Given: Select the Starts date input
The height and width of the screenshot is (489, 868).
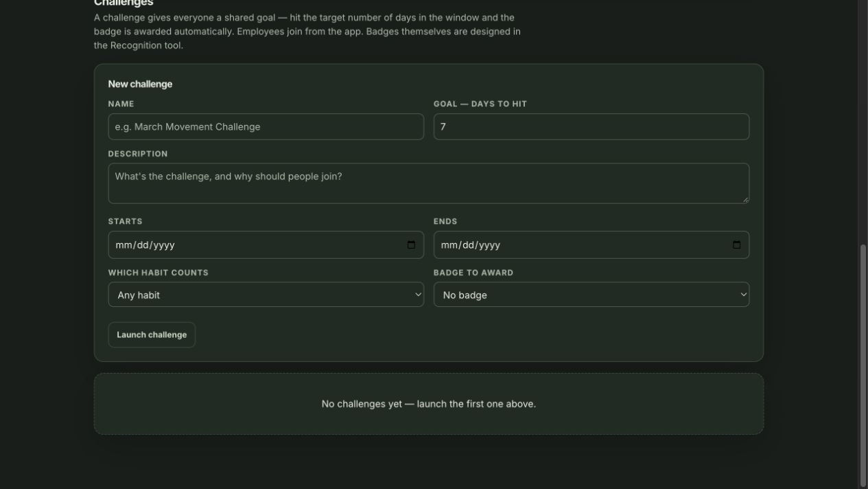Looking at the screenshot, I should [x=266, y=245].
